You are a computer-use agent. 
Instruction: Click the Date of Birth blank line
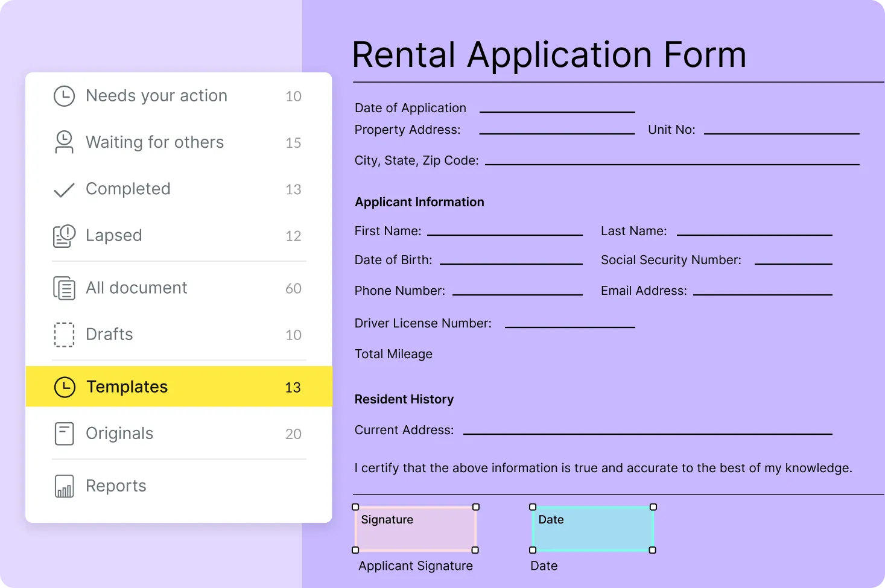(x=511, y=264)
